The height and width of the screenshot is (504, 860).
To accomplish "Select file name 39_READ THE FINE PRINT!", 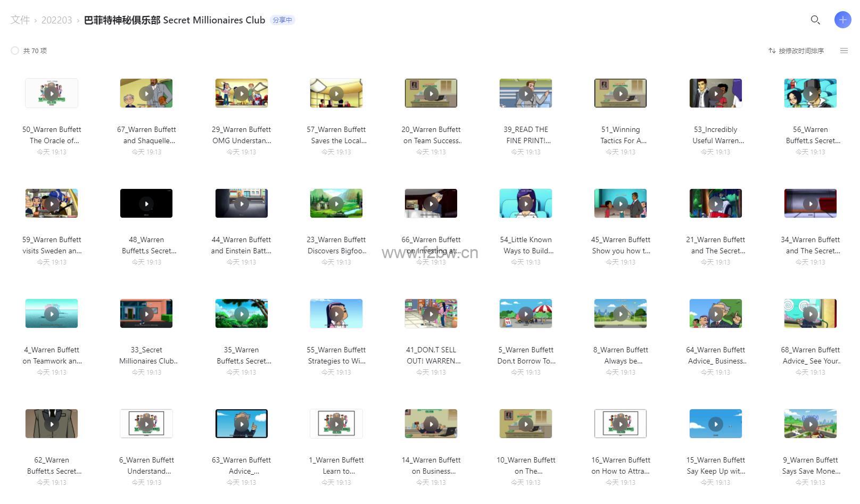I will pos(526,135).
